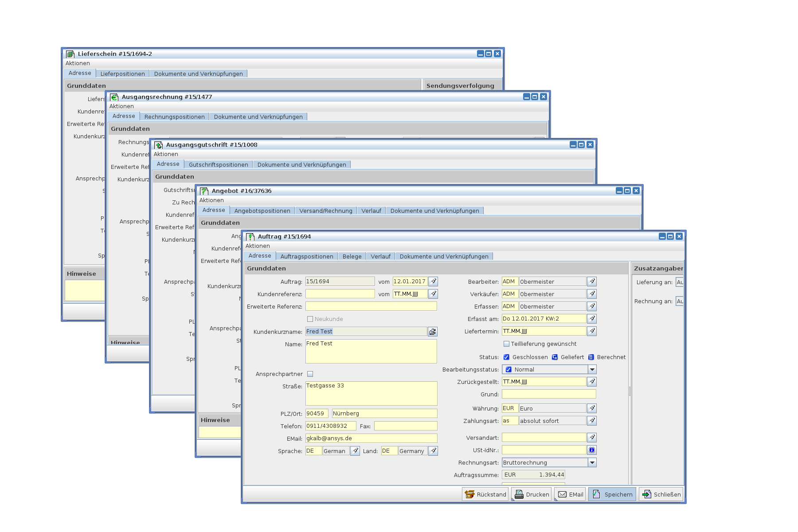The image size is (798, 532).
Task: Toggle the Ansprechpartner checkbox
Action: 310,374
